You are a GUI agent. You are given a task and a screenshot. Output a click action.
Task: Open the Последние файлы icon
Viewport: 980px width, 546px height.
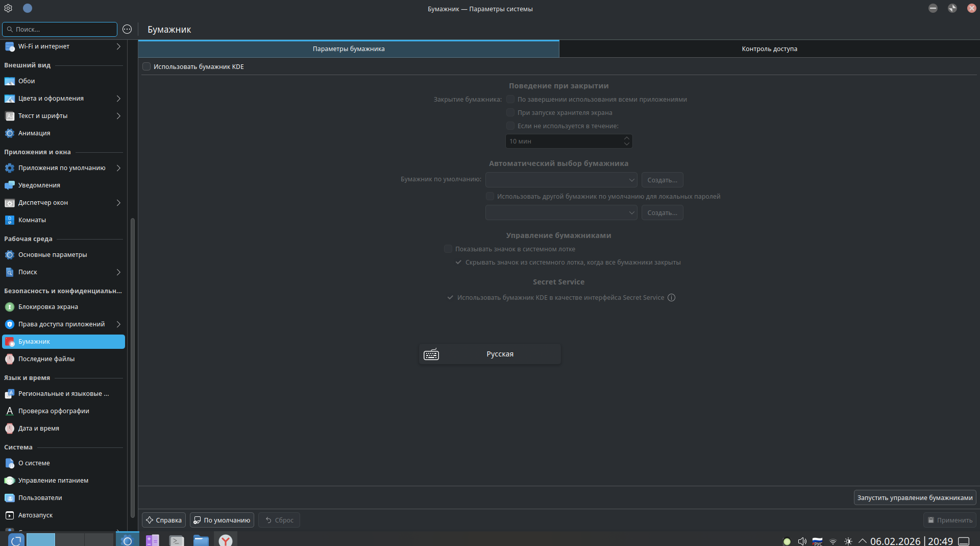(x=10, y=359)
